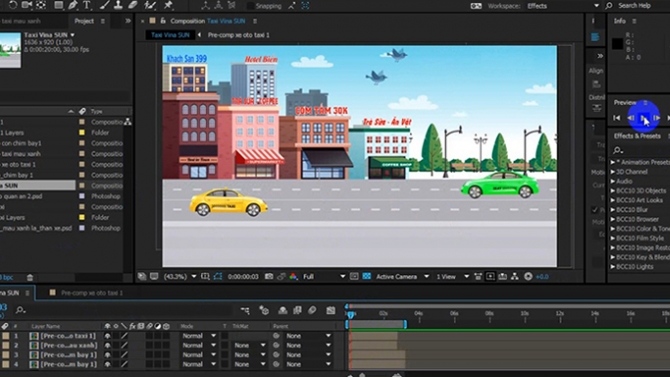Expand the Animation Presets category
This screenshot has height=377, width=670.
(613, 162)
